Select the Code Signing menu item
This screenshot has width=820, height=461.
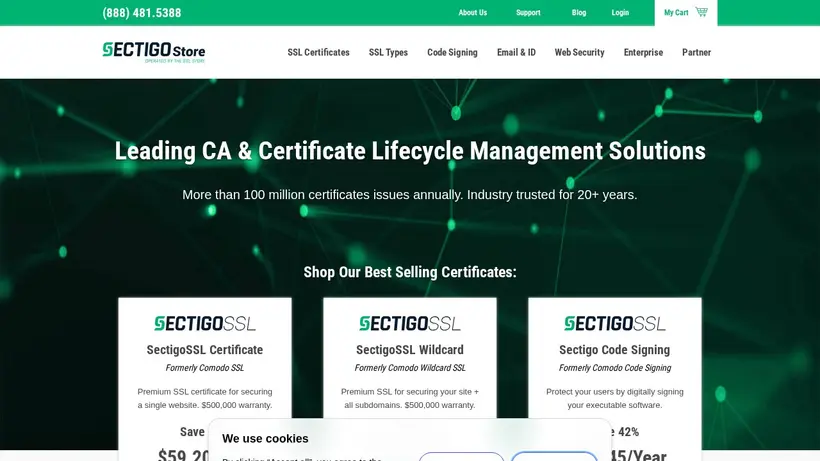[x=452, y=52]
